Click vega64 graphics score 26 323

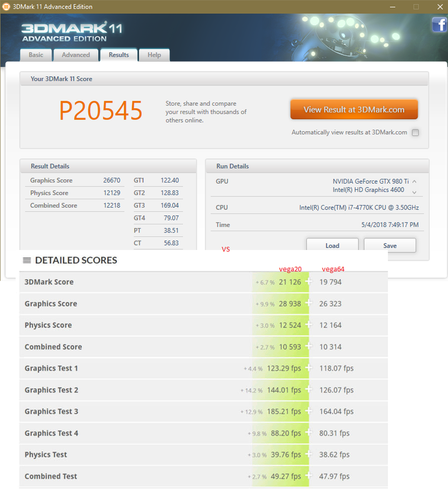(331, 304)
